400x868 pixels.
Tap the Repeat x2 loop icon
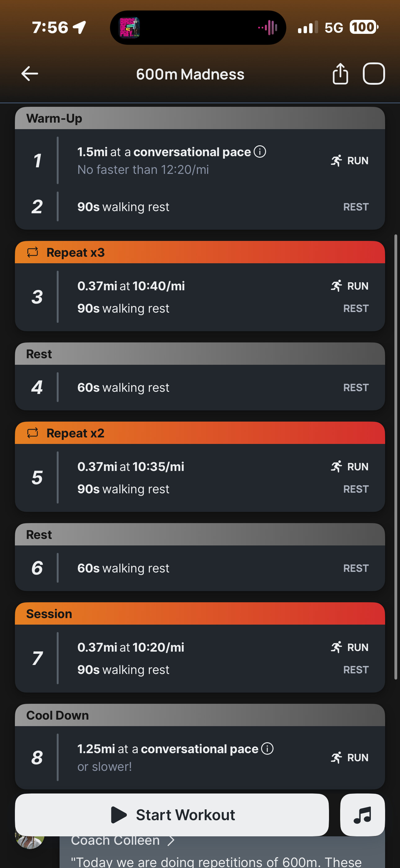(x=33, y=433)
